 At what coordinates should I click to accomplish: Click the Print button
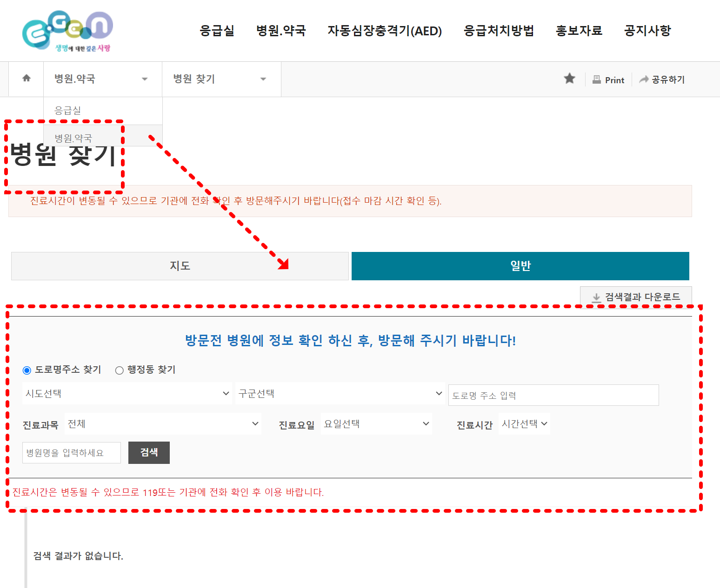[x=608, y=79]
